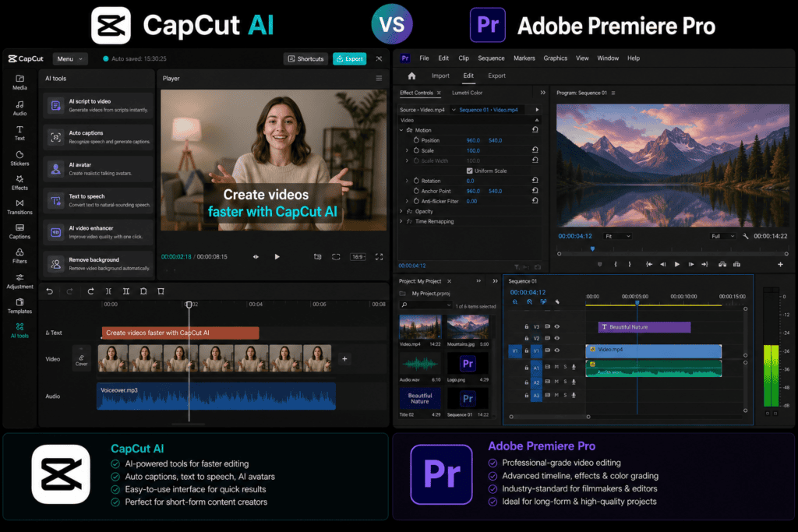Viewport: 798px width, 532px height.
Task: Click Premiere timeline horizontal zoom scrollbar
Action: (x=549, y=417)
